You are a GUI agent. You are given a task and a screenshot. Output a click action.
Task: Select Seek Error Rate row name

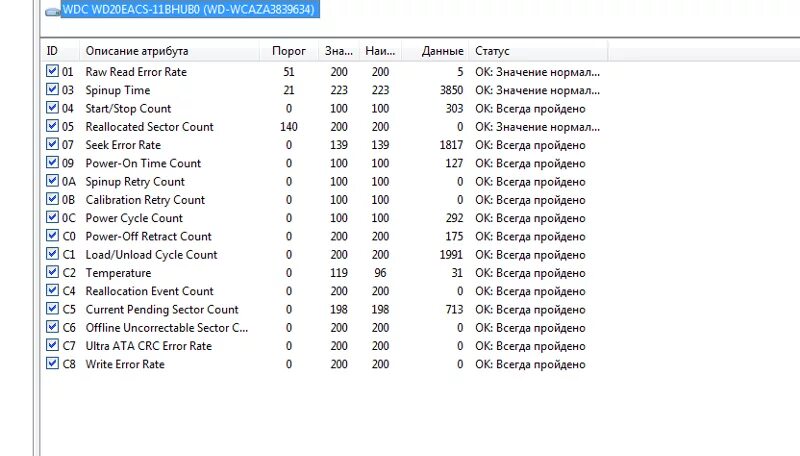[123, 145]
